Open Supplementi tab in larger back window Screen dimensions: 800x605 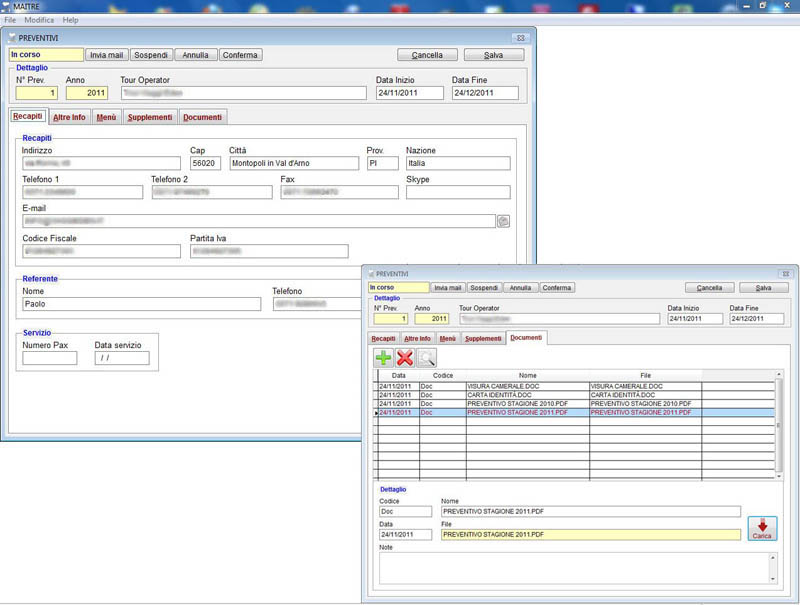(149, 117)
